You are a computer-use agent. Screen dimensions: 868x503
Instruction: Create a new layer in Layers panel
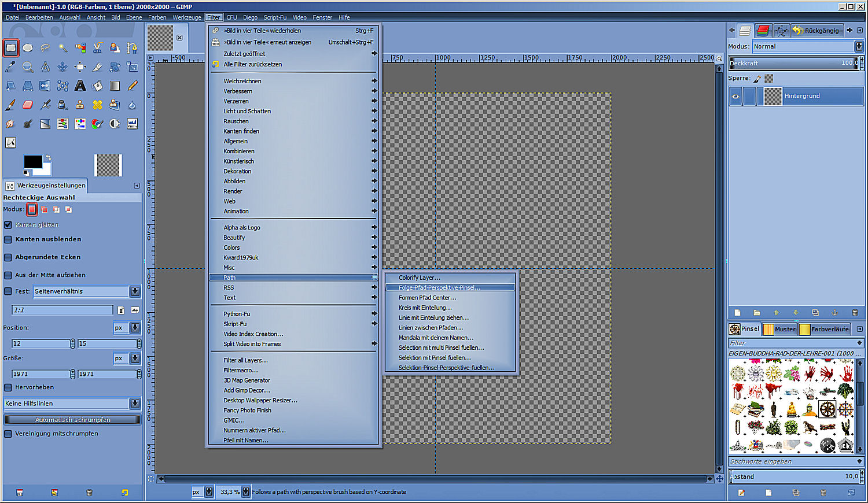click(737, 313)
